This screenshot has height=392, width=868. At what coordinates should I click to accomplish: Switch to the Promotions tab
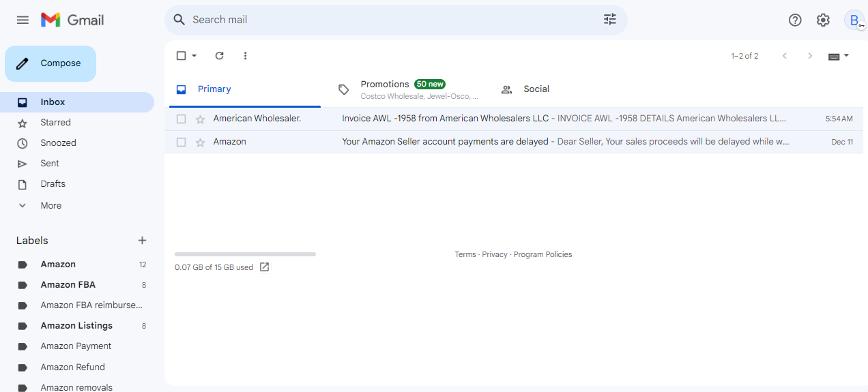408,89
